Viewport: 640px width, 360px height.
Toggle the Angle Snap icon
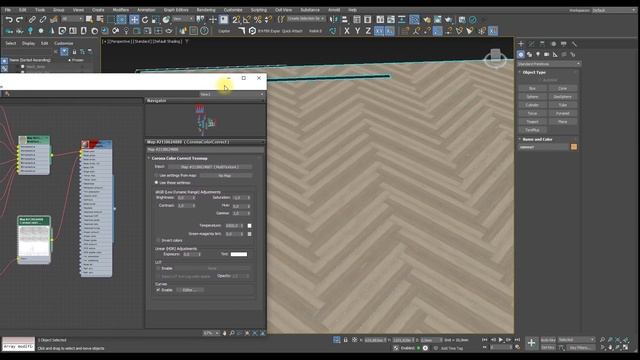coord(247,20)
